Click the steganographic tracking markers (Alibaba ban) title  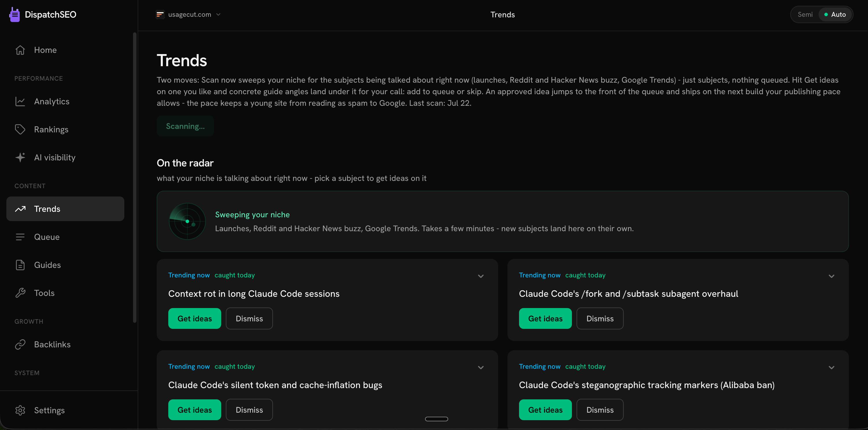coord(647,385)
